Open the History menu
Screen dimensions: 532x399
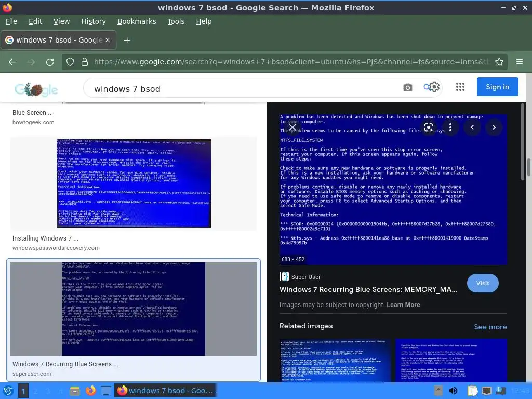(x=94, y=21)
